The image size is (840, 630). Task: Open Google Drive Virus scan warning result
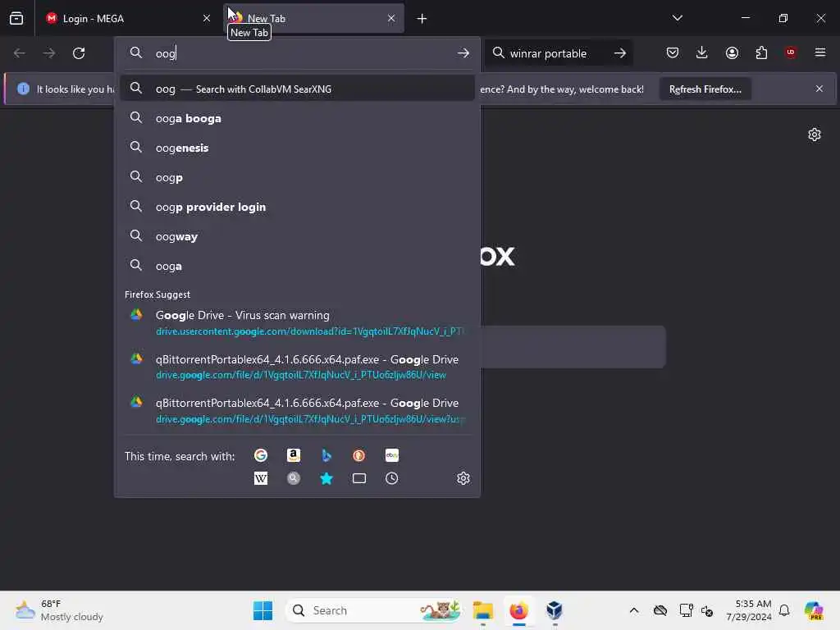(297, 323)
